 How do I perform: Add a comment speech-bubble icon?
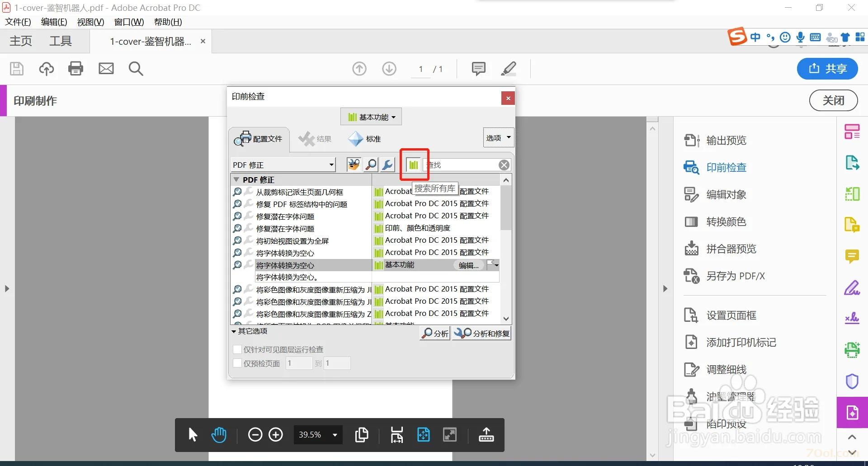point(479,69)
